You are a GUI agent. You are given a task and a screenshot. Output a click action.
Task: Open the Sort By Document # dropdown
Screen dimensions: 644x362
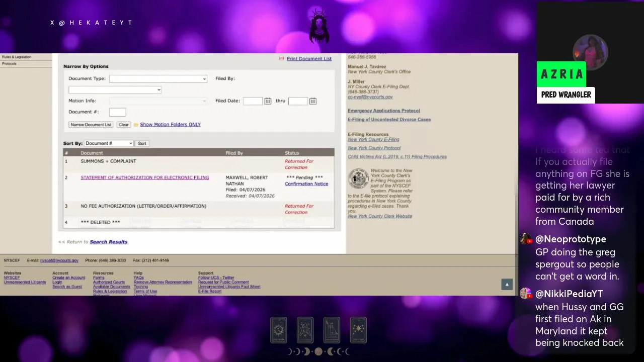tap(109, 143)
